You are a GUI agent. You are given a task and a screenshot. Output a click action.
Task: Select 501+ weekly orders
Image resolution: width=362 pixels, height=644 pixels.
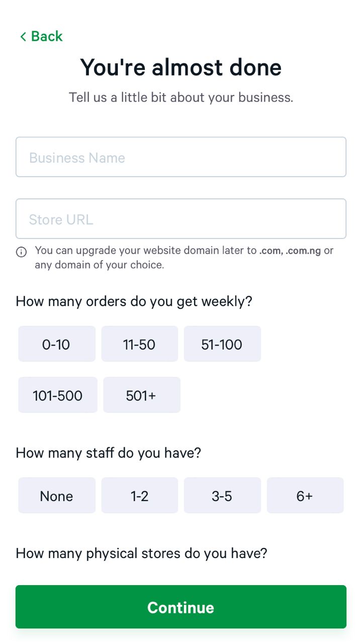142,395
